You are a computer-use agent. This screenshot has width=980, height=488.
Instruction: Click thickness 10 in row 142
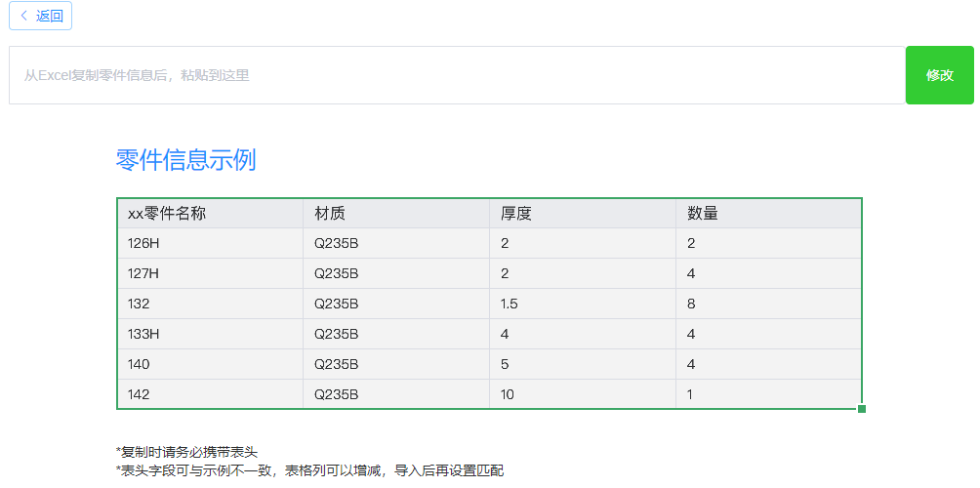[x=583, y=394]
